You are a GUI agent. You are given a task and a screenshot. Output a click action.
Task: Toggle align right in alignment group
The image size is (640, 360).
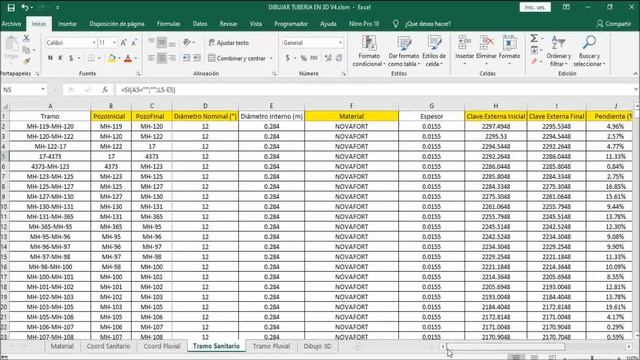pos(172,58)
